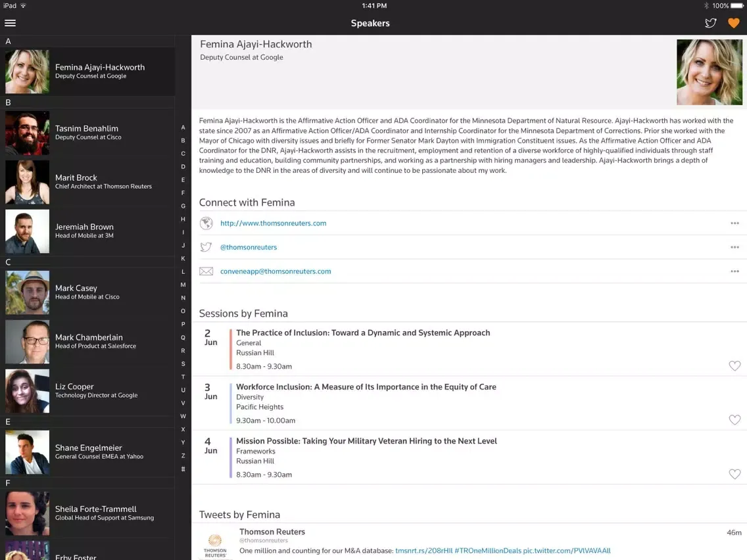Open tmsnrt.rs/208rHIl link in tweet
The height and width of the screenshot is (560, 747).
click(x=423, y=551)
